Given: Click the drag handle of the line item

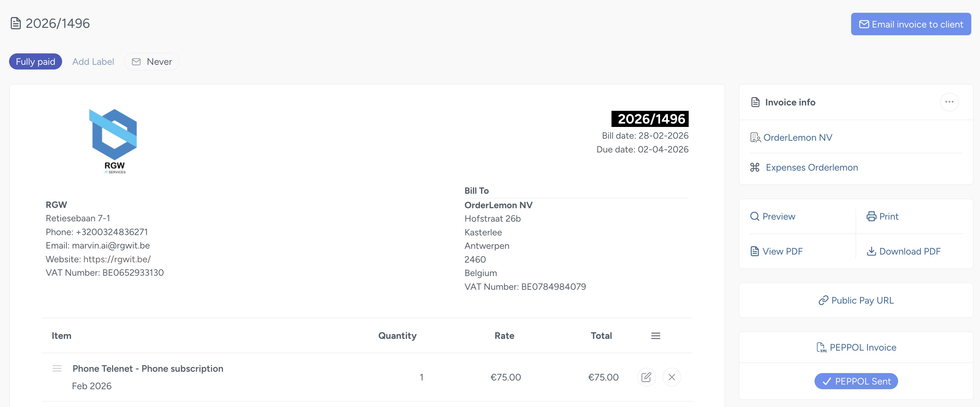Looking at the screenshot, I should [57, 368].
